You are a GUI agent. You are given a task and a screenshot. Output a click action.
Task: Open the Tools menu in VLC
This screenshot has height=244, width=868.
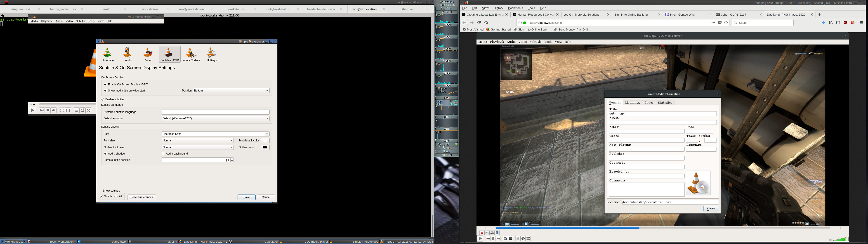point(91,21)
